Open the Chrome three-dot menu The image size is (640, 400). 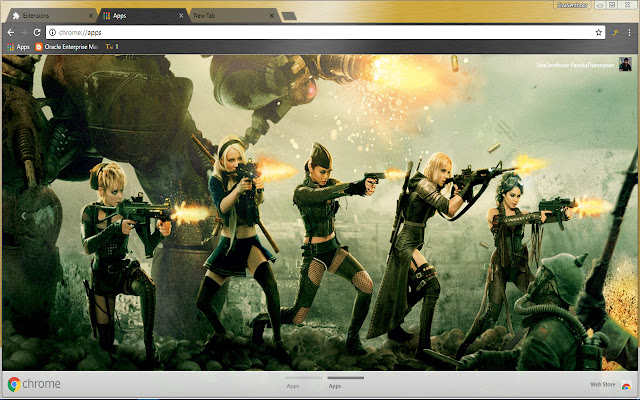point(629,32)
